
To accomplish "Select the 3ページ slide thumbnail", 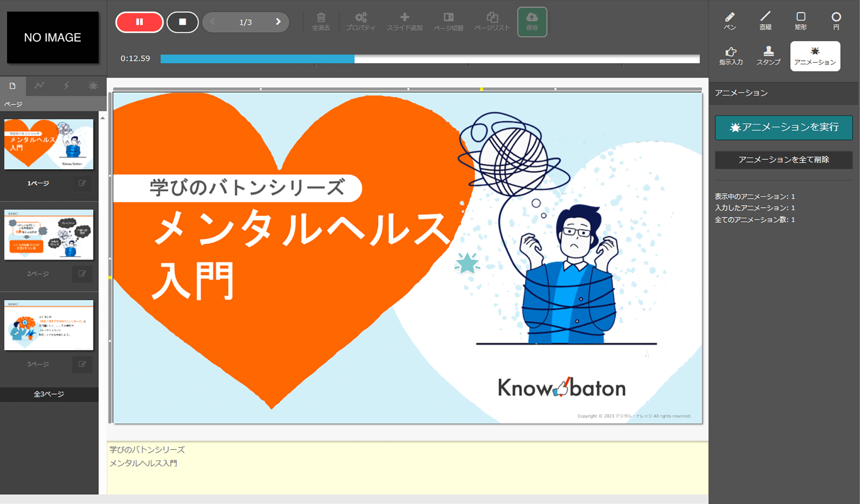I will (x=49, y=325).
